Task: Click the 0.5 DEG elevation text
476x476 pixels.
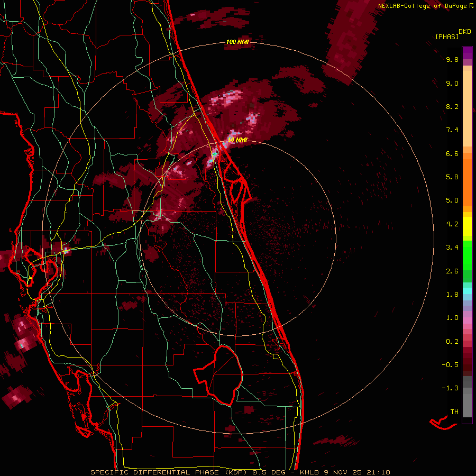Action: click(269, 472)
